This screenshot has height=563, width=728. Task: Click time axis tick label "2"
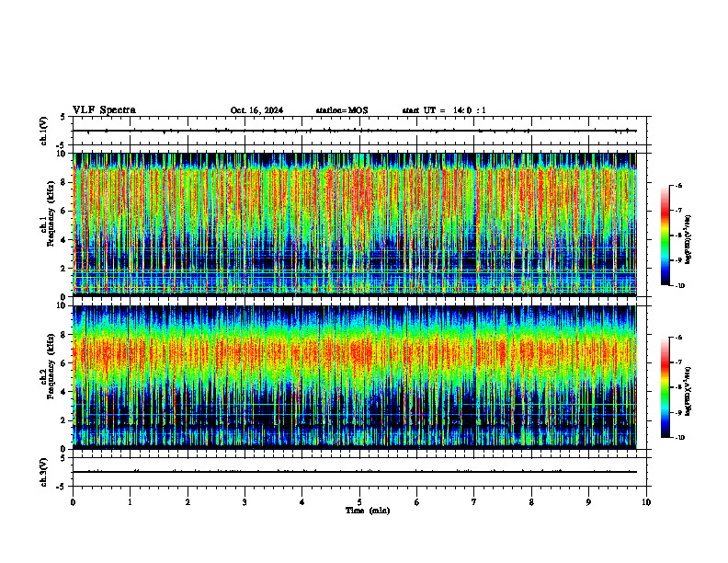188,502
